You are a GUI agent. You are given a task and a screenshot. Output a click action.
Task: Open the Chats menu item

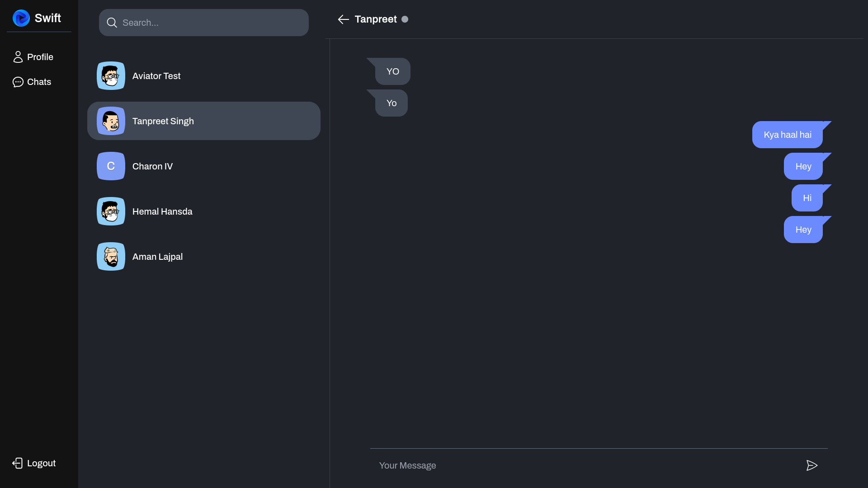point(39,82)
